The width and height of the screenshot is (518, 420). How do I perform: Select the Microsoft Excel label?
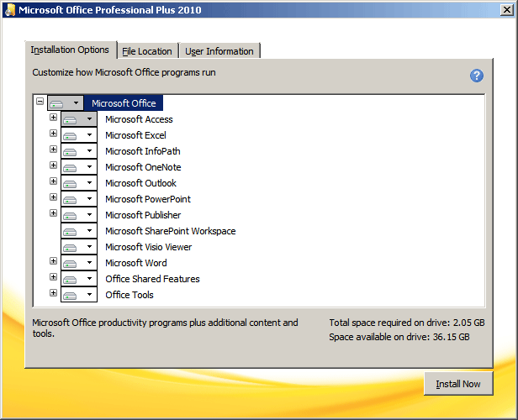pyautogui.click(x=135, y=135)
